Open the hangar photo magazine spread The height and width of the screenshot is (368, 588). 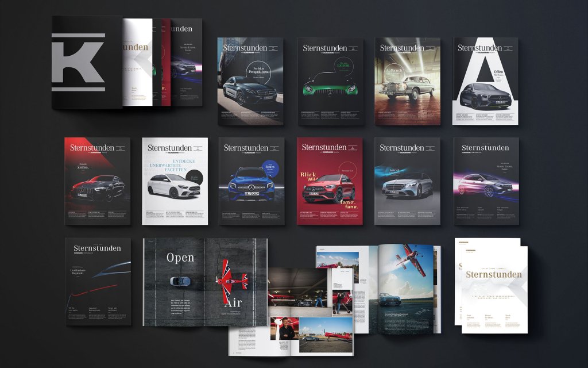291,312
